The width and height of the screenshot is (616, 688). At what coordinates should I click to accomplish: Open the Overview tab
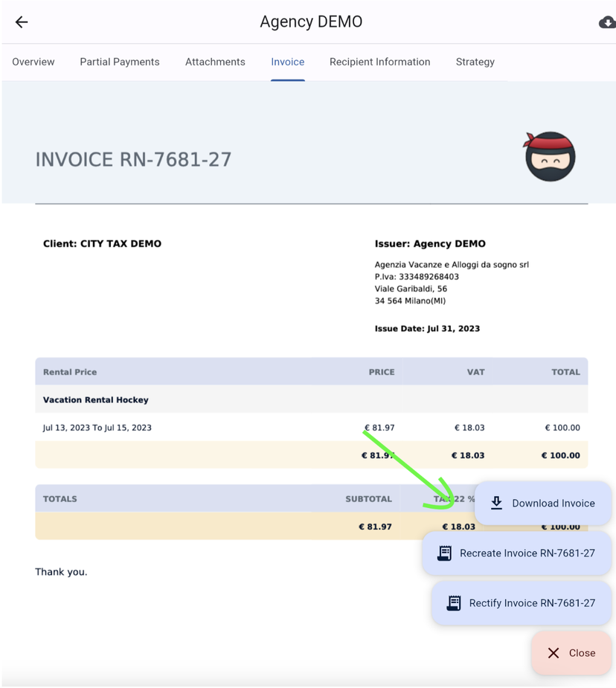(x=33, y=62)
